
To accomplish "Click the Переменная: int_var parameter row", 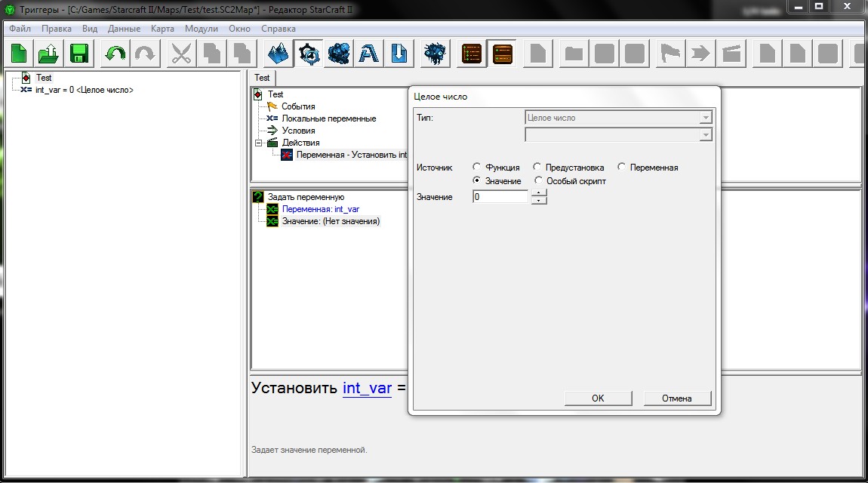I will pos(321,209).
